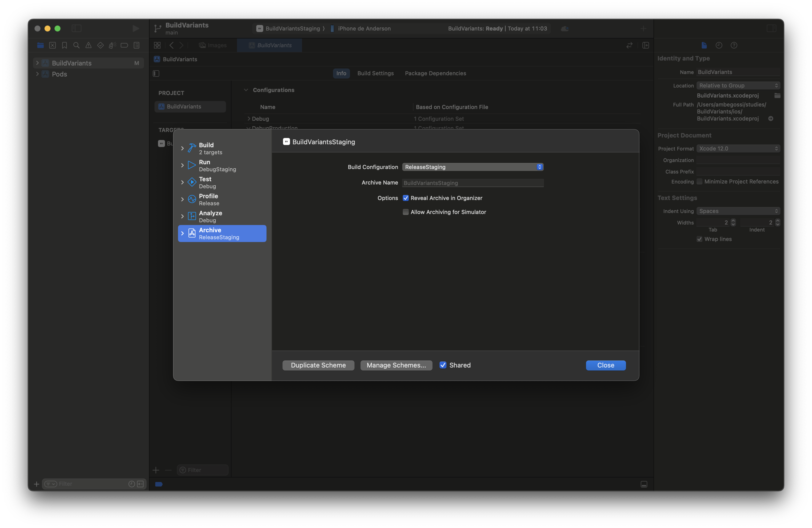
Task: Click the related items grid icon
Action: [157, 45]
